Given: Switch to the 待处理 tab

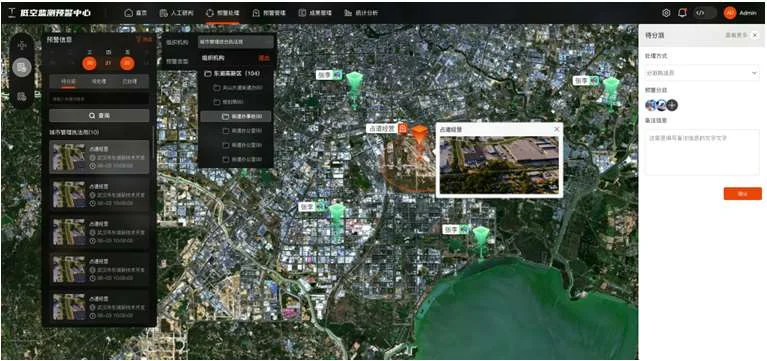Looking at the screenshot, I should (99, 82).
